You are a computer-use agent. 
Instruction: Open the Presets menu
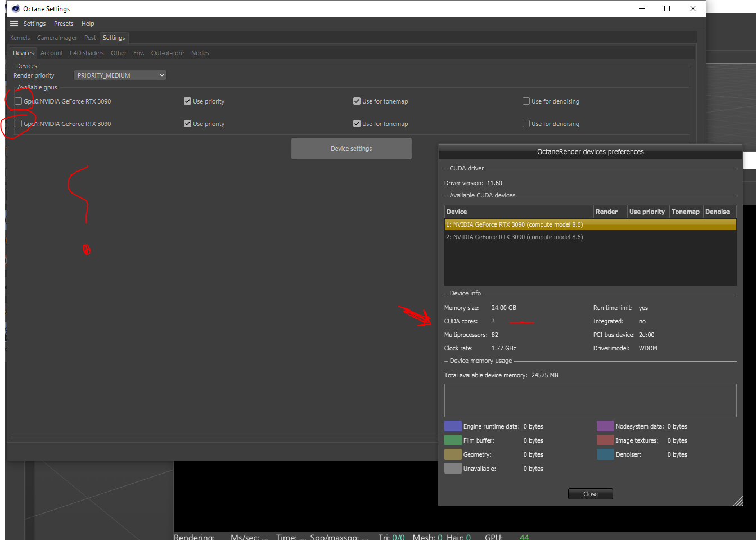pyautogui.click(x=64, y=24)
